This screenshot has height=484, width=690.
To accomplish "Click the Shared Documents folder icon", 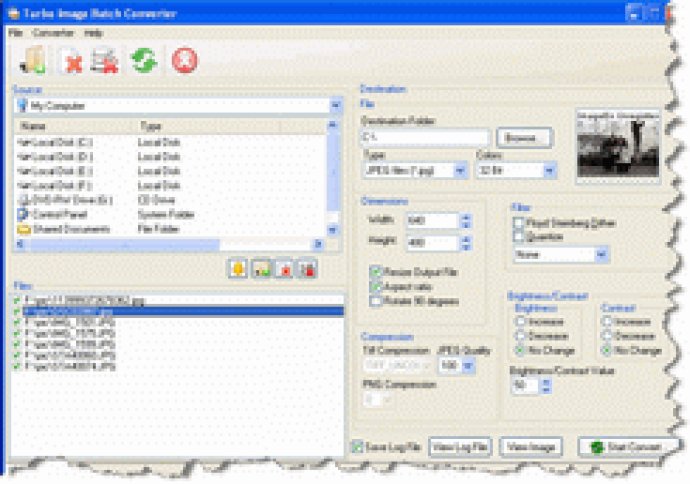I will pos(23,229).
